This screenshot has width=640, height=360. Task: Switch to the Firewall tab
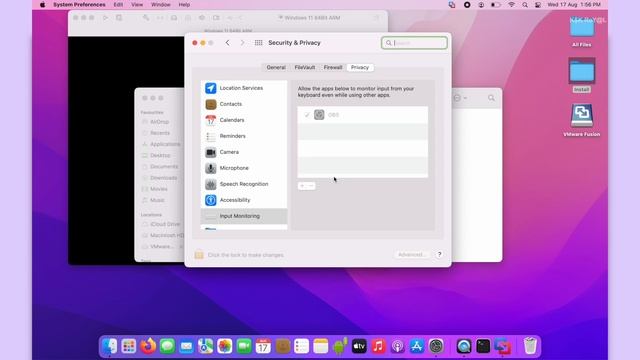coord(333,67)
